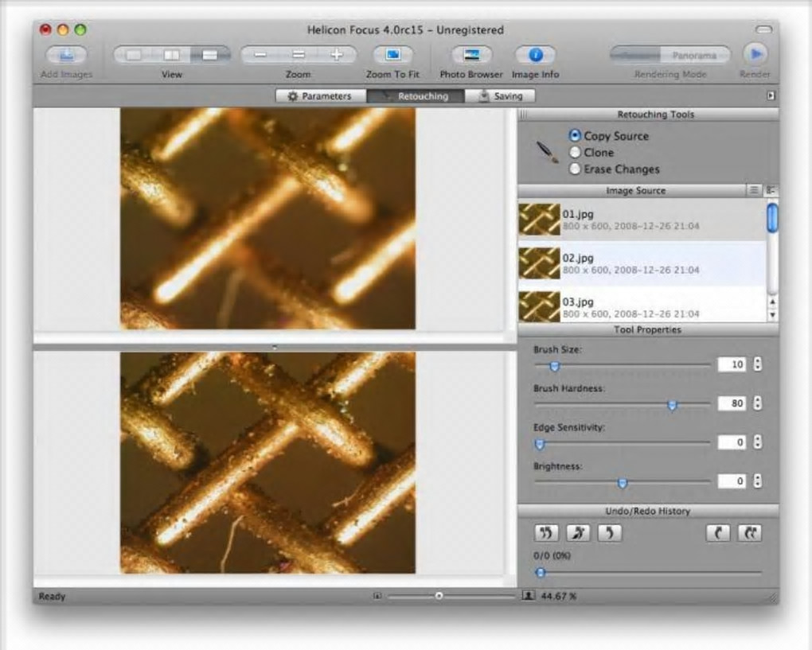Select the Copy Source radio option
The width and height of the screenshot is (812, 650).
575,136
